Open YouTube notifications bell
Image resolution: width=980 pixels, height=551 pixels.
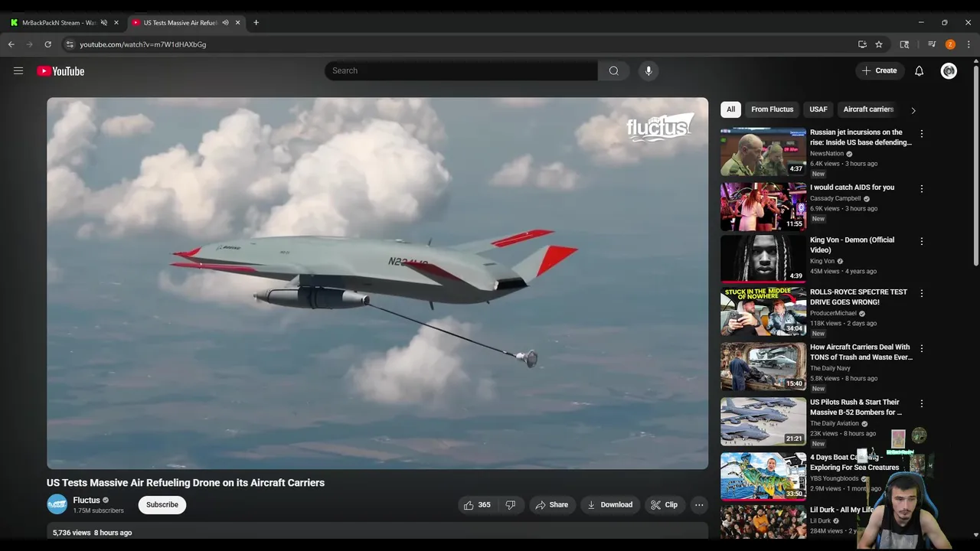[x=919, y=70]
